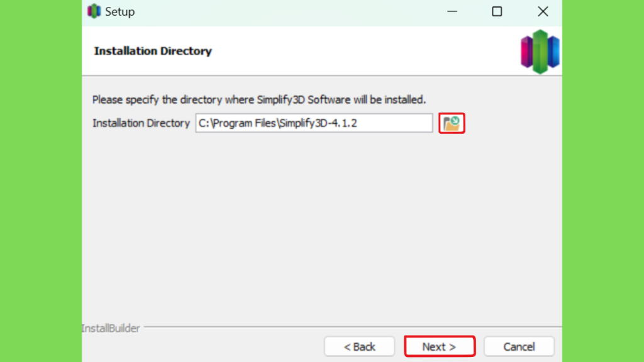
Task: Click the green background right of the dialog
Action: pos(603,180)
